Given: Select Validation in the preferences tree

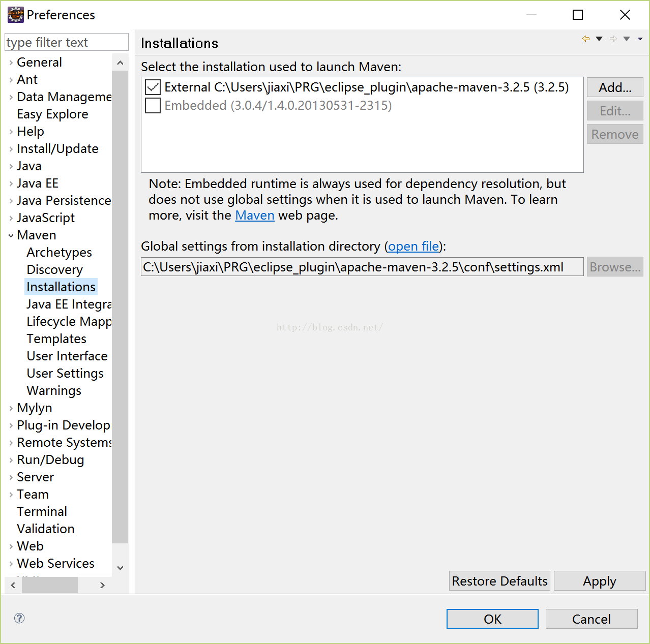Looking at the screenshot, I should click(45, 529).
